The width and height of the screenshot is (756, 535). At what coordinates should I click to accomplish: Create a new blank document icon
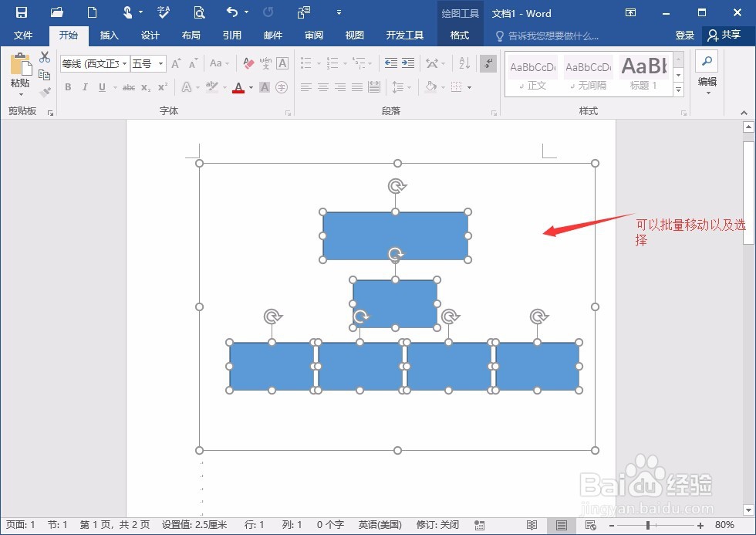(92, 12)
